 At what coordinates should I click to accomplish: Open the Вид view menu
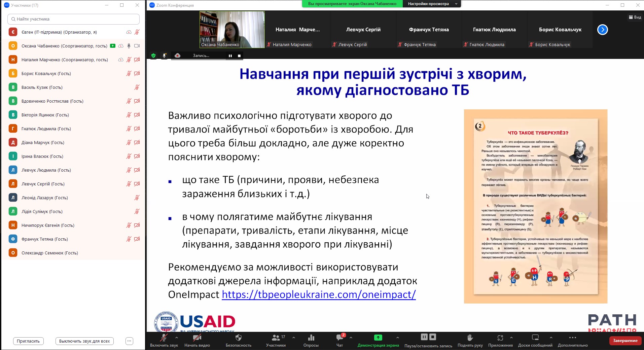[x=635, y=17]
